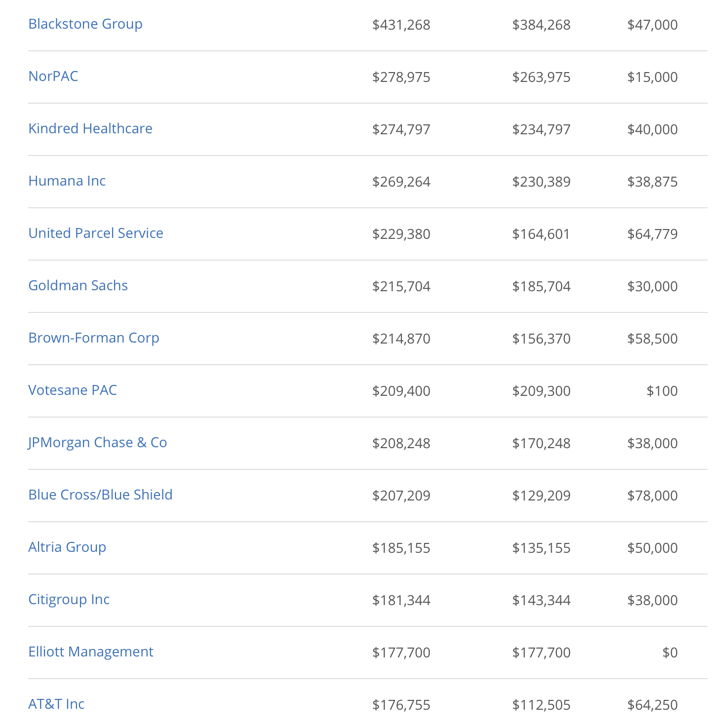This screenshot has width=716, height=728.
Task: Select the Humana Inc link
Action: 67,181
